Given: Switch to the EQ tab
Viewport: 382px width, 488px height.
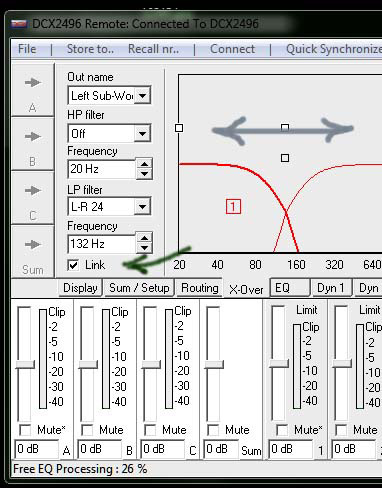Looking at the screenshot, I should [289, 288].
